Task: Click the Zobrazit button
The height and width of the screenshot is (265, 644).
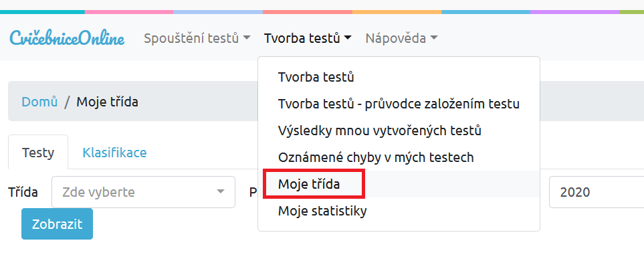Action: click(x=57, y=224)
